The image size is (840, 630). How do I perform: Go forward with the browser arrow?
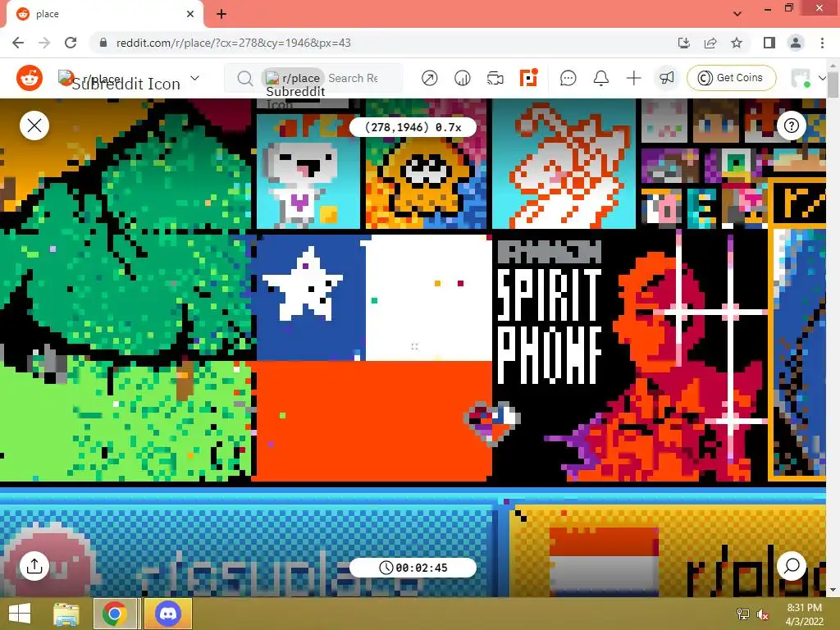tap(44, 43)
